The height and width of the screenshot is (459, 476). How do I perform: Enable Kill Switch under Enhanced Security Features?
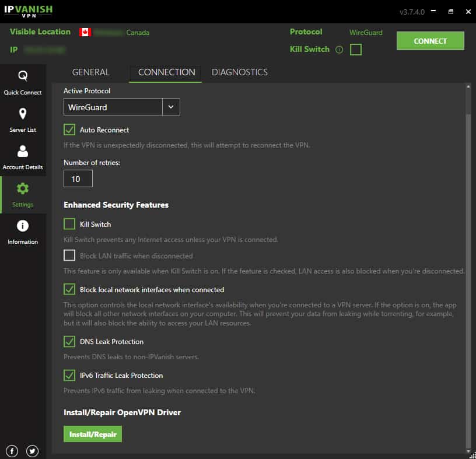(x=69, y=224)
